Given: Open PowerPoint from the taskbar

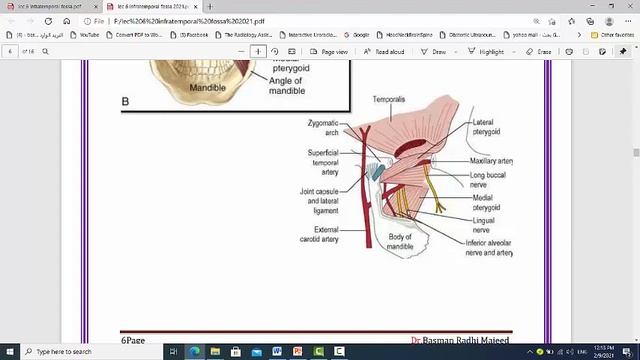Looking at the screenshot, I should click(298, 351).
